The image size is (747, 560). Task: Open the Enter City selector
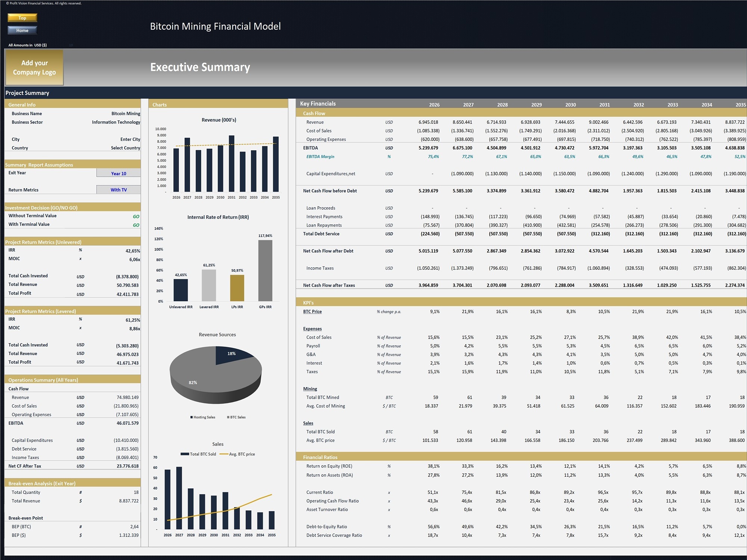pos(130,139)
